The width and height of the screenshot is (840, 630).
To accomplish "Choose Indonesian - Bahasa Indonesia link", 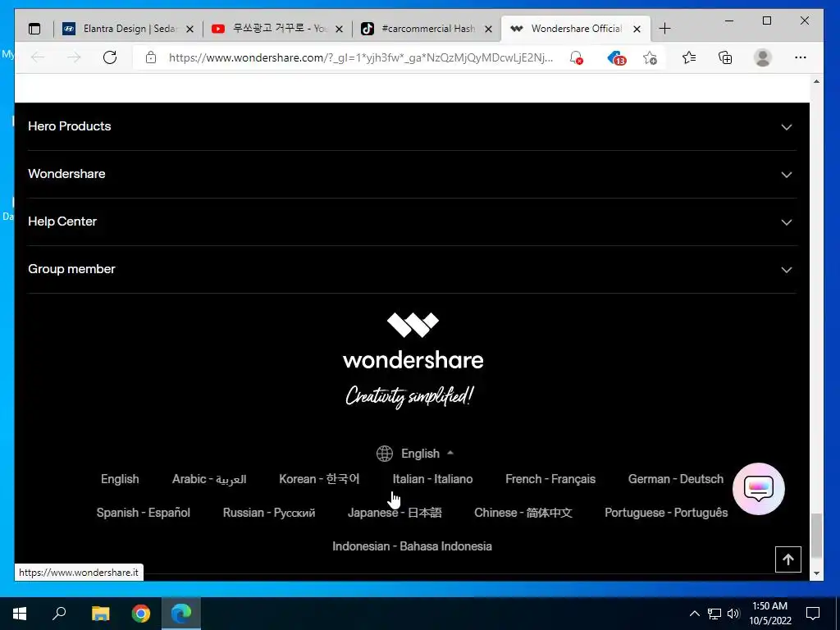I will click(x=412, y=546).
